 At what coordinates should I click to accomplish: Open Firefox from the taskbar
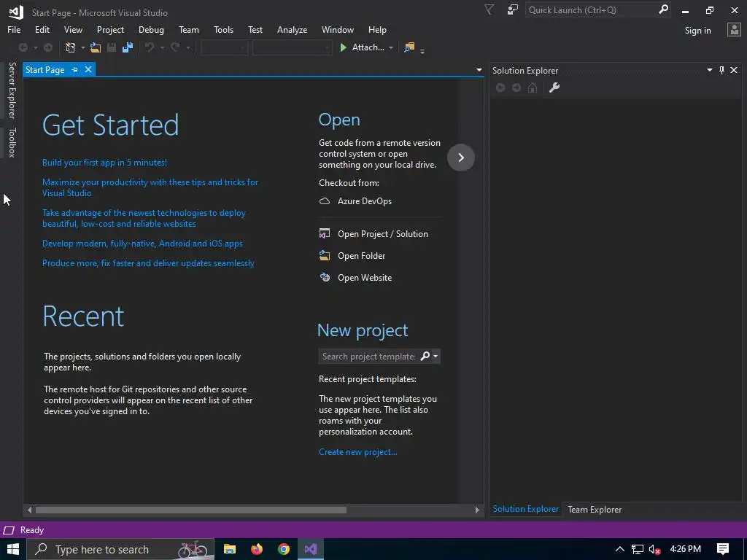[257, 549]
